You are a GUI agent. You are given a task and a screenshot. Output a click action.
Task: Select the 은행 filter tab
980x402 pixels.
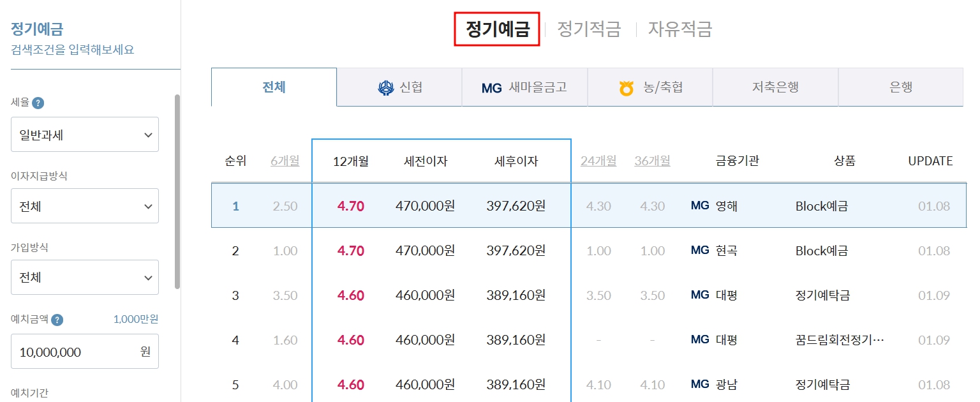(x=900, y=87)
